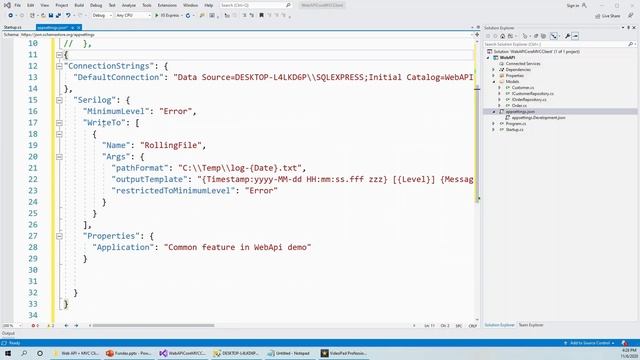The height and width of the screenshot is (360, 640).
Task: Click the Quick Launch search box
Action: pos(256,5)
